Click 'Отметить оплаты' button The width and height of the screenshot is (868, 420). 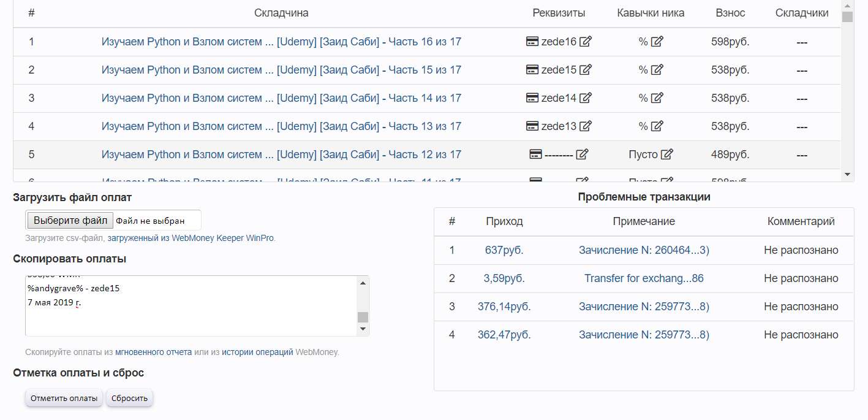click(64, 398)
